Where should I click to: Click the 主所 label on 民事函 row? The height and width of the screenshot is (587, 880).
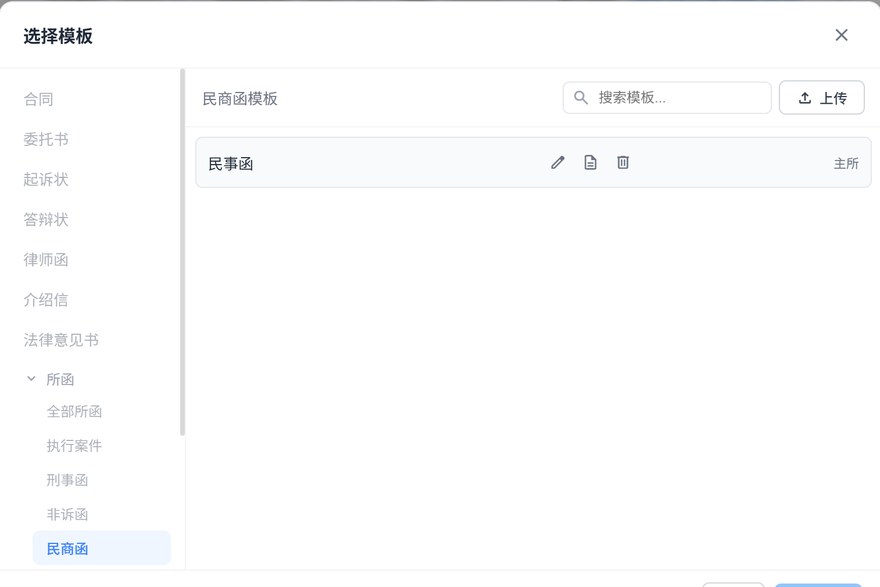tap(846, 163)
